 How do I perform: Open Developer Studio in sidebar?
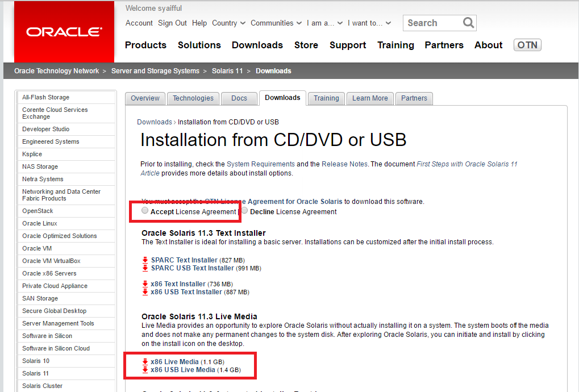(66, 129)
